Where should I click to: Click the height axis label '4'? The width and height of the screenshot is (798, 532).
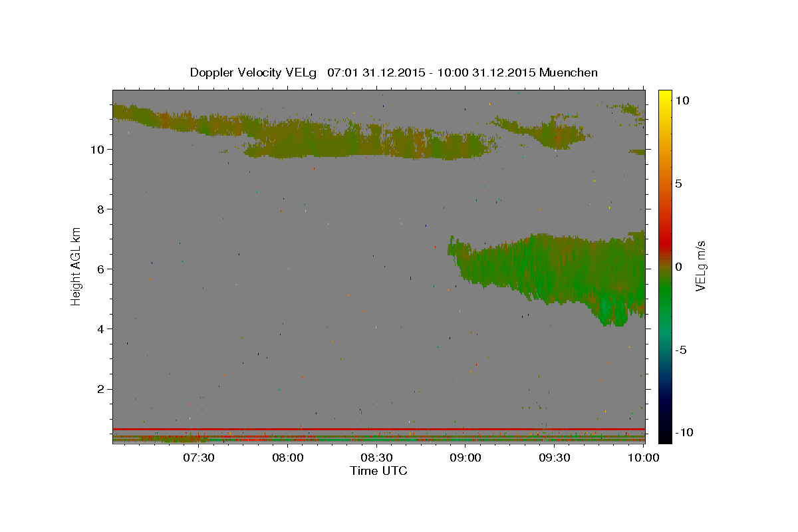click(101, 329)
